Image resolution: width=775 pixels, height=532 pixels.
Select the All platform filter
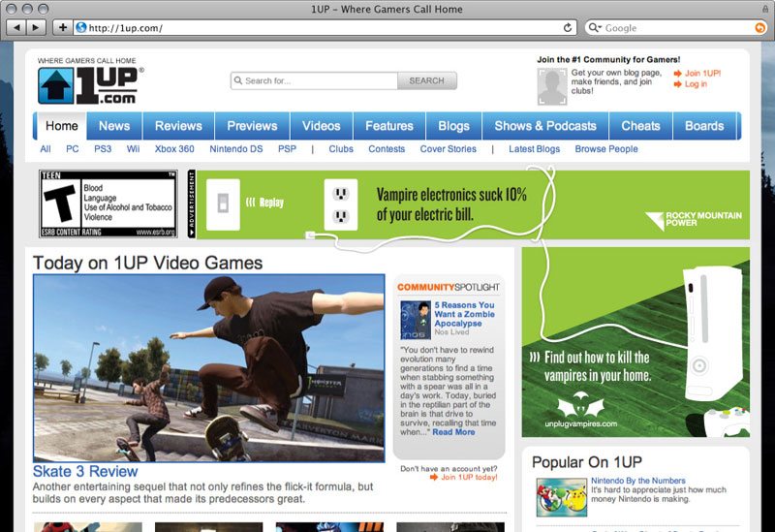tap(46, 149)
